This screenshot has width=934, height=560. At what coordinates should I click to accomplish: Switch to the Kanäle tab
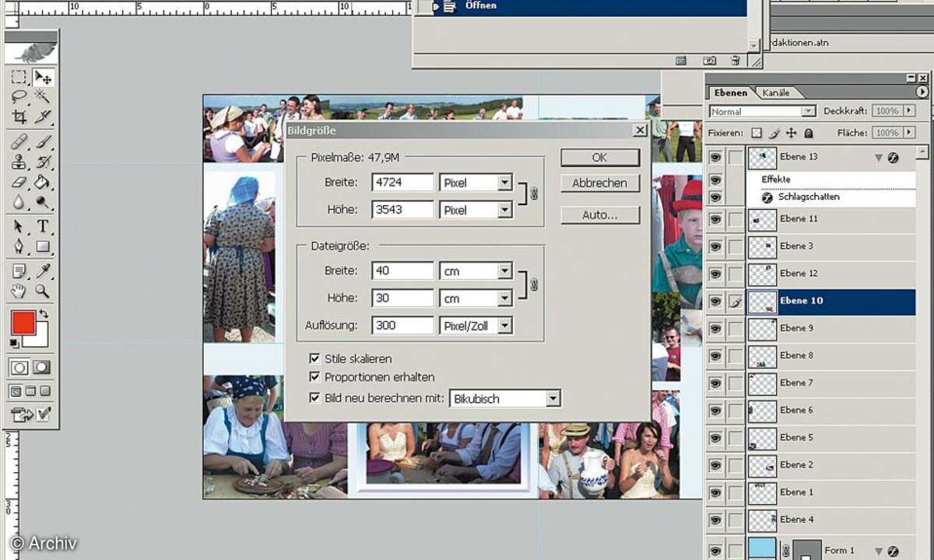click(x=775, y=93)
